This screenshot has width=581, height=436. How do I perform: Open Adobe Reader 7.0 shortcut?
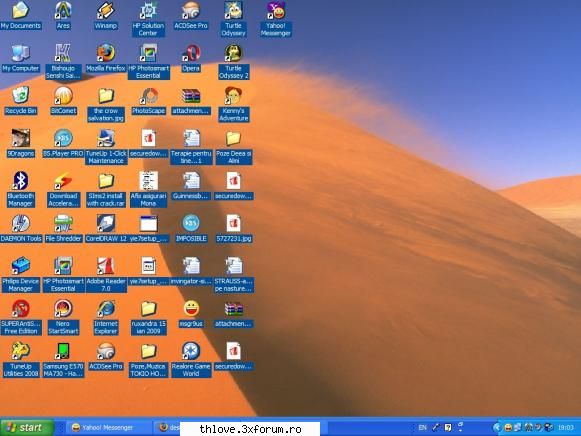pos(106,274)
